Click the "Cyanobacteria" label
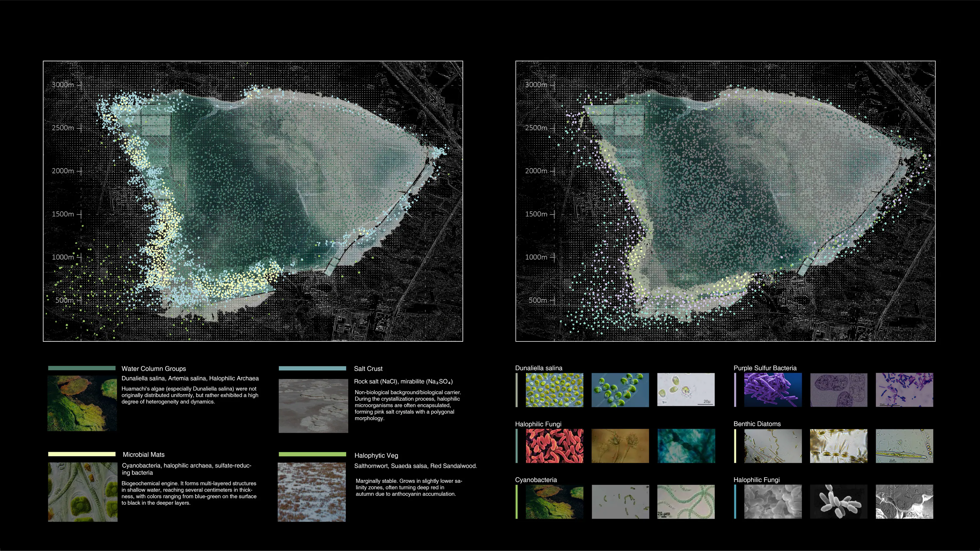 (x=536, y=480)
